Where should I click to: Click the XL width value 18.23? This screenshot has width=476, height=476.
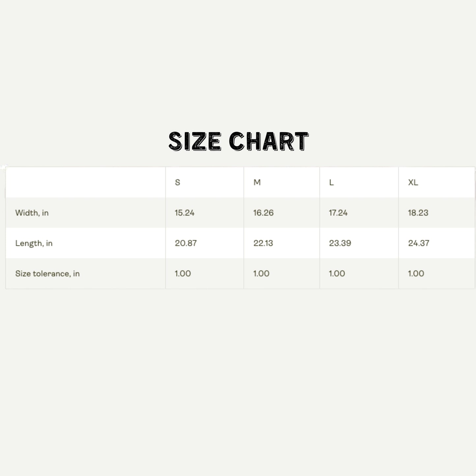[x=418, y=213]
